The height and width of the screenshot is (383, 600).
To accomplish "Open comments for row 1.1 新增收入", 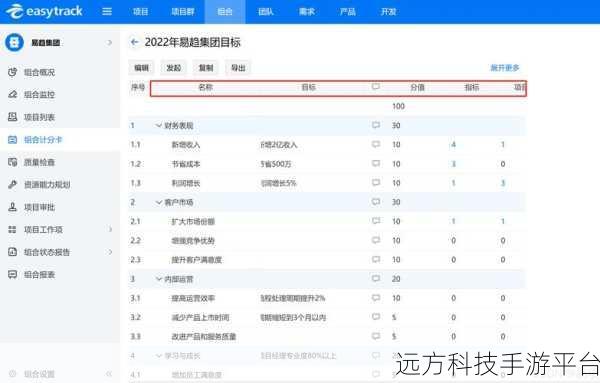I will pos(376,144).
